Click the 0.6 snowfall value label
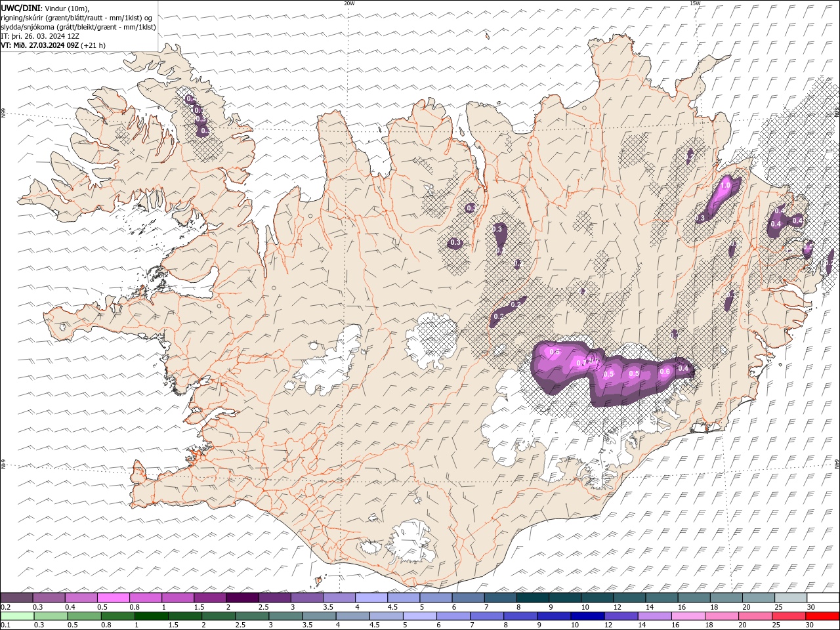 click(665, 371)
